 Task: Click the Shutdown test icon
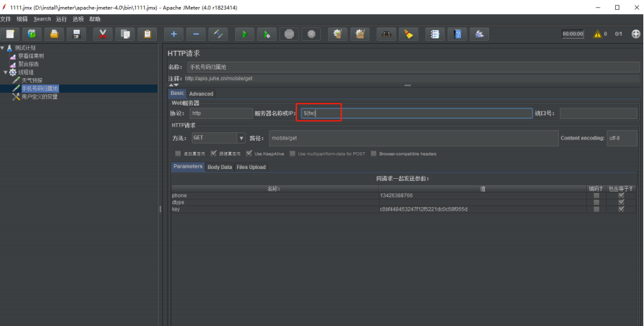tap(311, 34)
